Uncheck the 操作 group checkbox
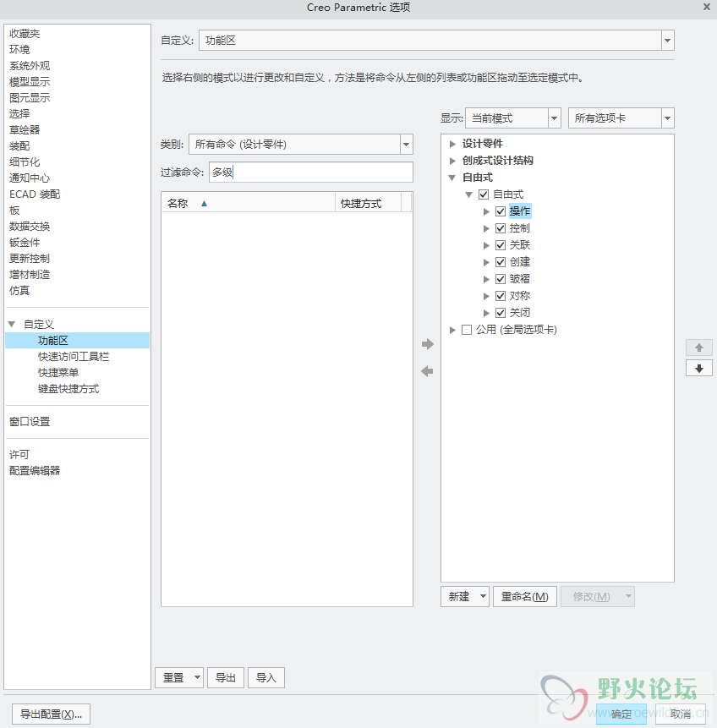This screenshot has width=717, height=728. (501, 211)
